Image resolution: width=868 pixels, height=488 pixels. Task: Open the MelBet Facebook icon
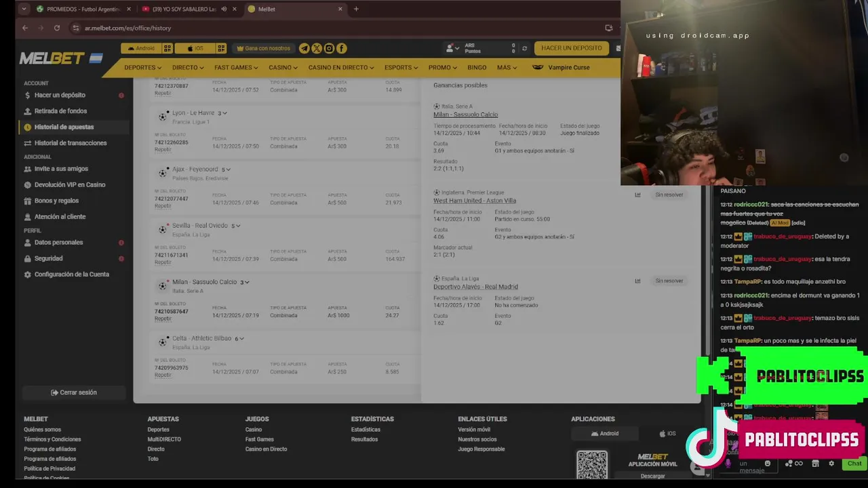click(342, 48)
